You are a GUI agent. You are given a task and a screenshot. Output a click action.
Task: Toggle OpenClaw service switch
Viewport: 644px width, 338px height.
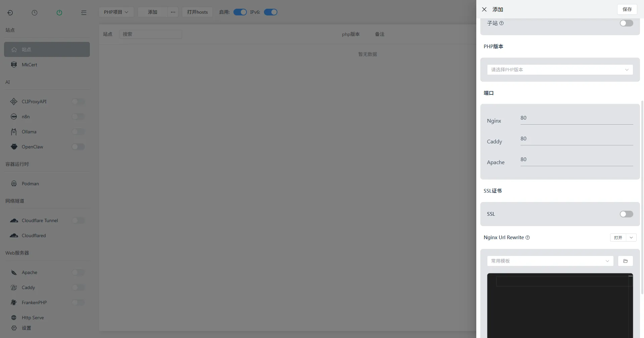click(x=78, y=147)
